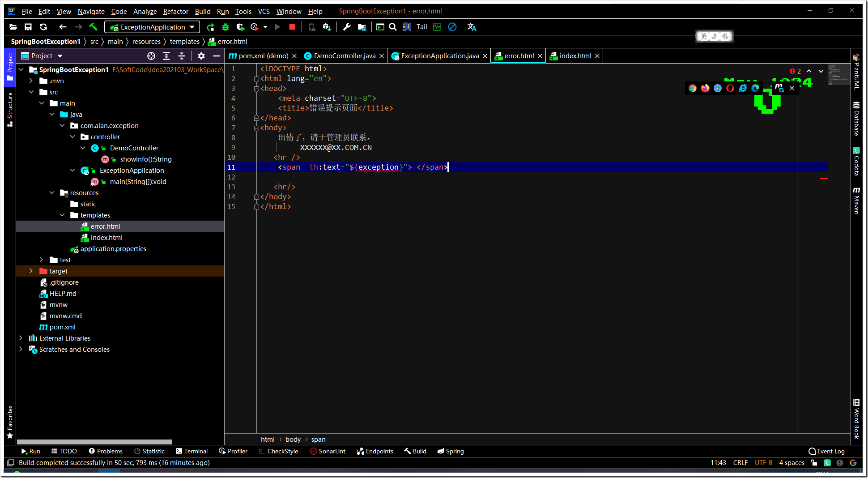The height and width of the screenshot is (478, 868).
Task: Open the VCS menu
Action: pyautogui.click(x=264, y=11)
